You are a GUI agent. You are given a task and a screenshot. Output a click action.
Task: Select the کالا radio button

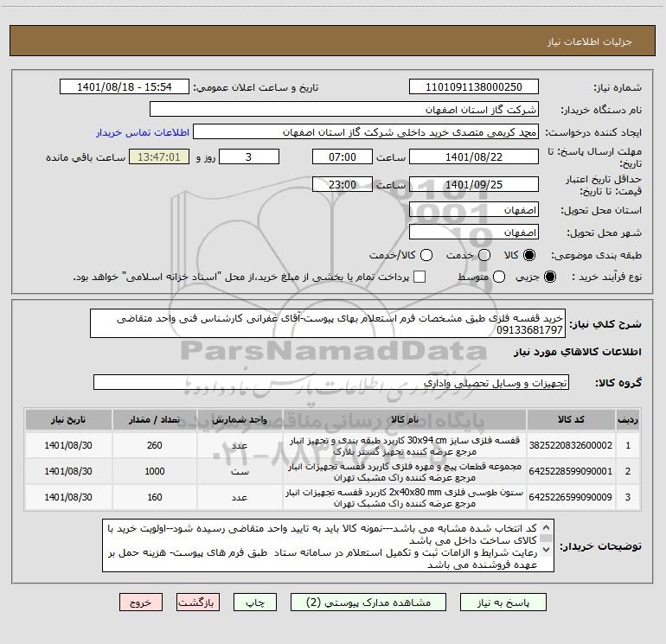click(529, 255)
